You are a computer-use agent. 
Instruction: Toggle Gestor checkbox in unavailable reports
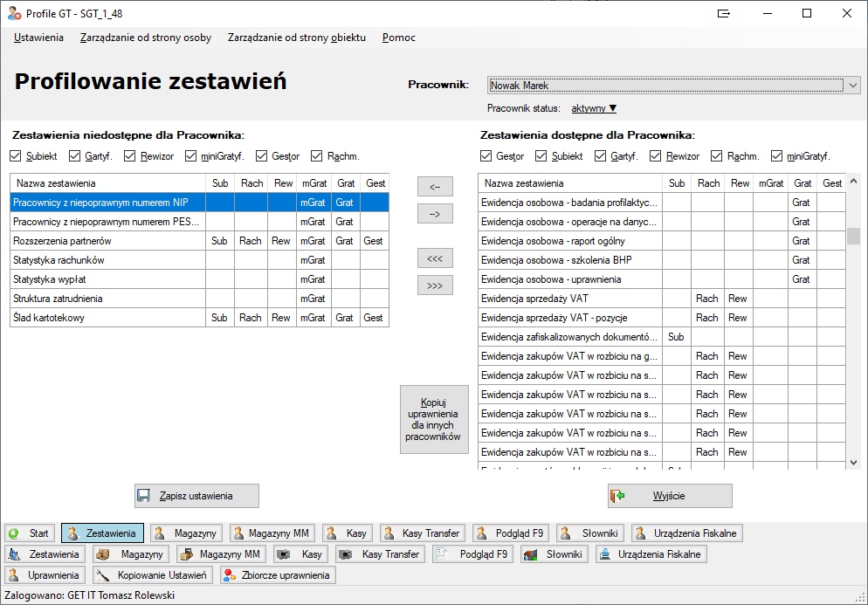coord(261,156)
